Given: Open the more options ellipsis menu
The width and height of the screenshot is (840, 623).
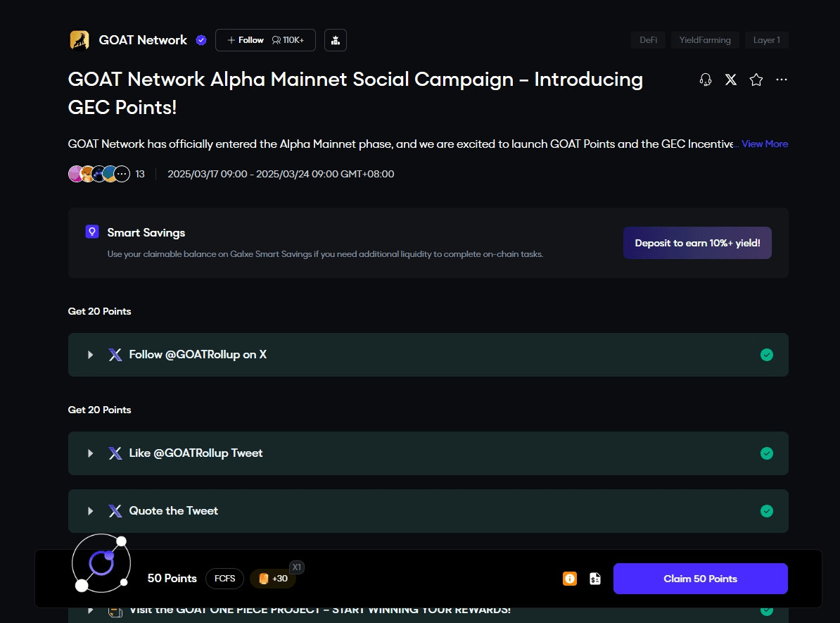Looking at the screenshot, I should tap(782, 80).
